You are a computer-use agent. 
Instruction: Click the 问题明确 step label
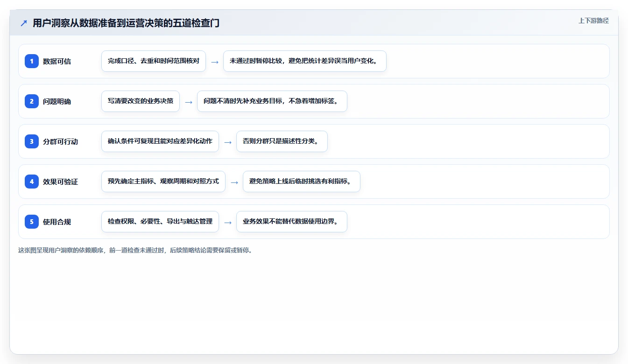click(57, 101)
